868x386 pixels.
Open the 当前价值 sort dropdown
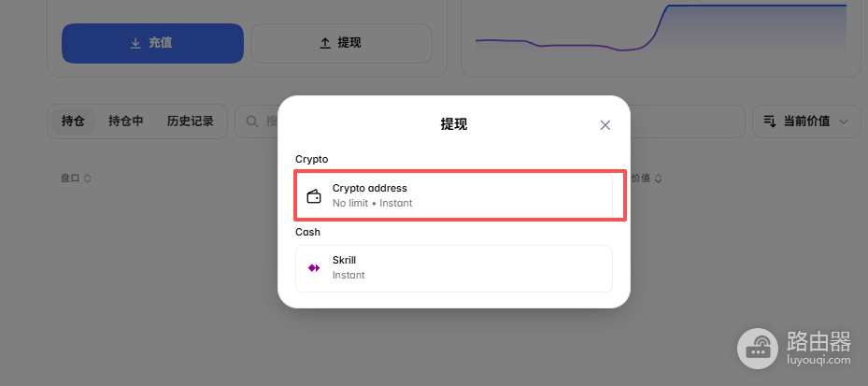(806, 122)
